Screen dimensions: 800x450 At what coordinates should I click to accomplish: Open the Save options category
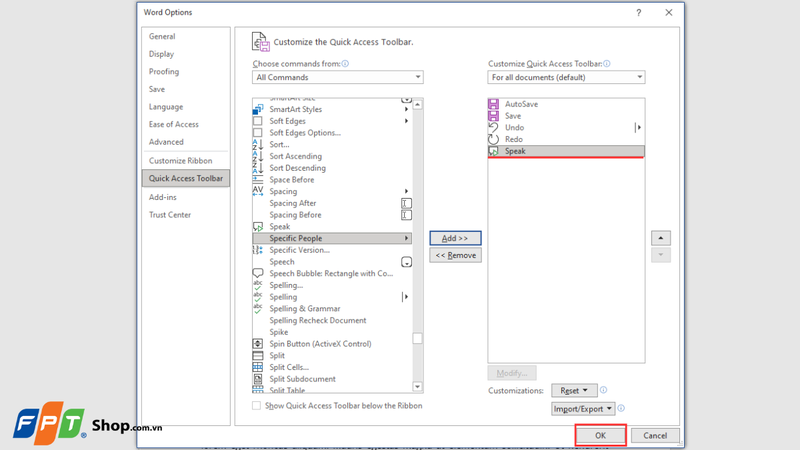pos(157,89)
